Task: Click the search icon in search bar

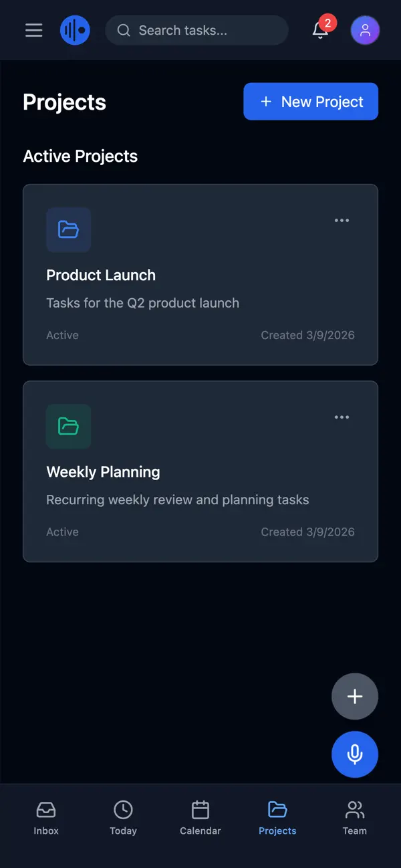Action: coord(124,30)
